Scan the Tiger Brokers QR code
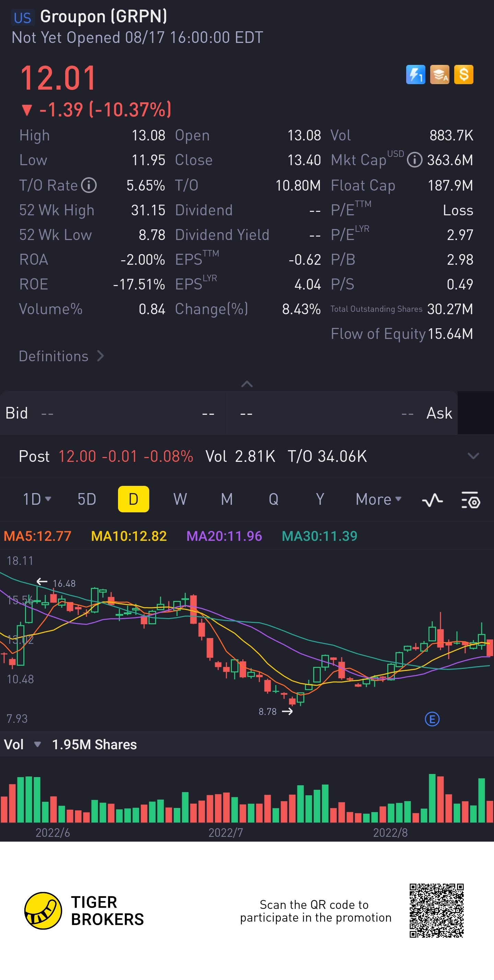 click(x=437, y=911)
